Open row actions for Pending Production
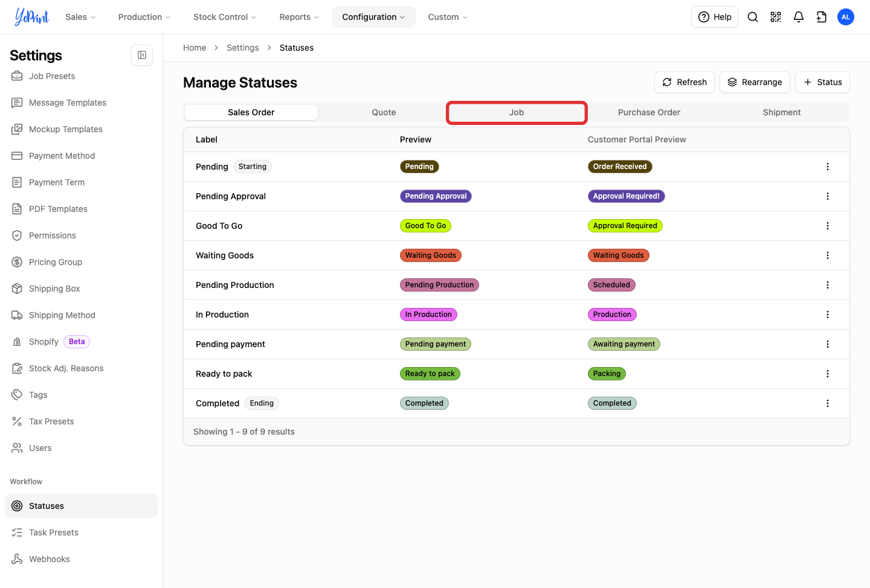This screenshot has height=588, width=870. pos(828,285)
